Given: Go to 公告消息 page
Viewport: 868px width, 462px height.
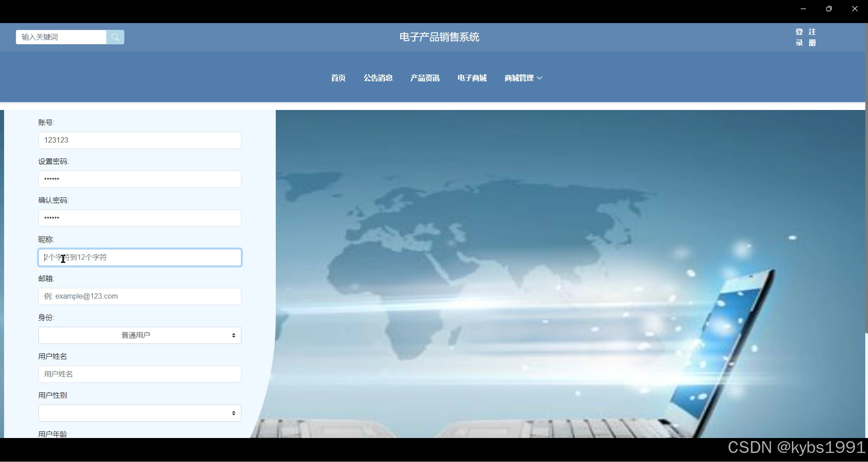Looking at the screenshot, I should [378, 78].
